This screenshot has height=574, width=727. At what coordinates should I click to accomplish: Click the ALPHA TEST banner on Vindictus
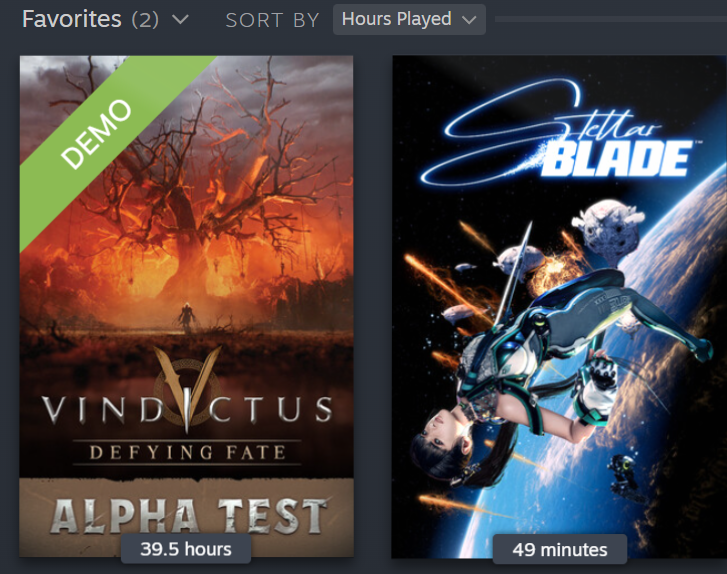click(186, 515)
